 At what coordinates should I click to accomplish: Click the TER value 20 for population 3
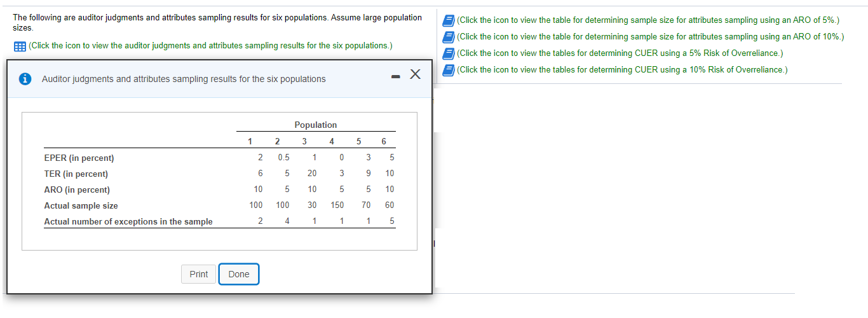312,173
